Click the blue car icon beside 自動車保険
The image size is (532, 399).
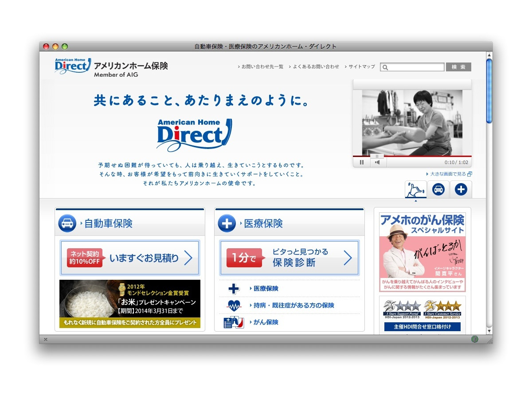click(67, 223)
